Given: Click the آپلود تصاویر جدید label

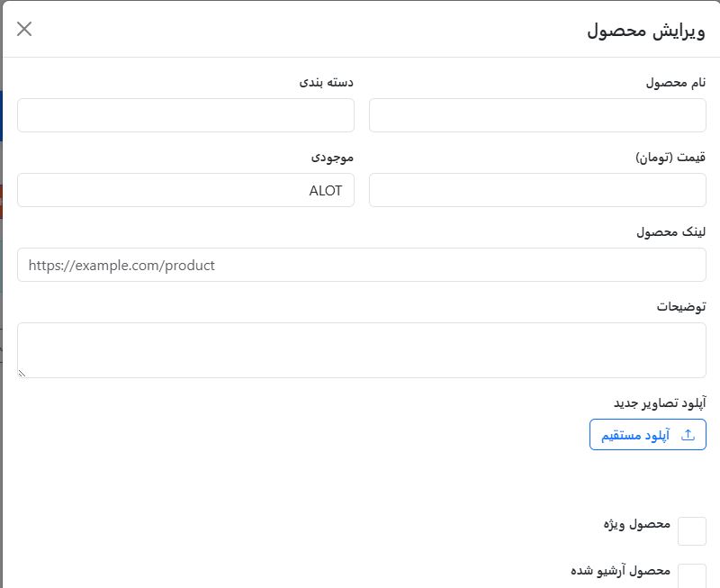Looking at the screenshot, I should 660,402.
